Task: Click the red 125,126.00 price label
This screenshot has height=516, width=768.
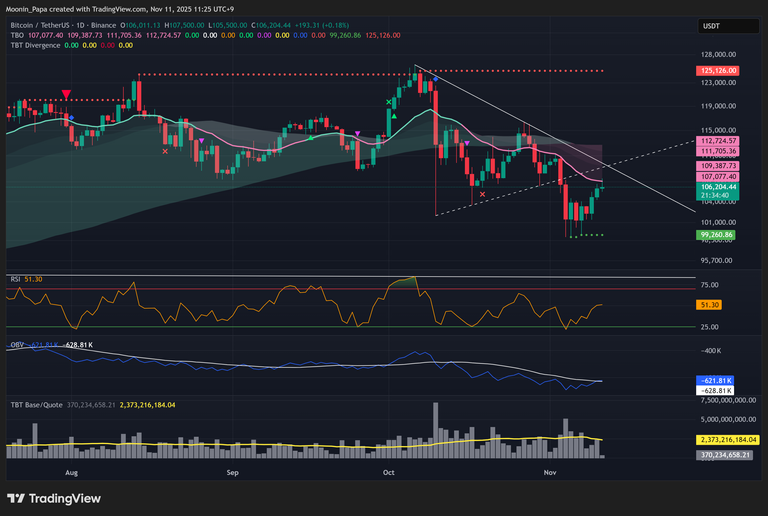Action: pyautogui.click(x=717, y=71)
